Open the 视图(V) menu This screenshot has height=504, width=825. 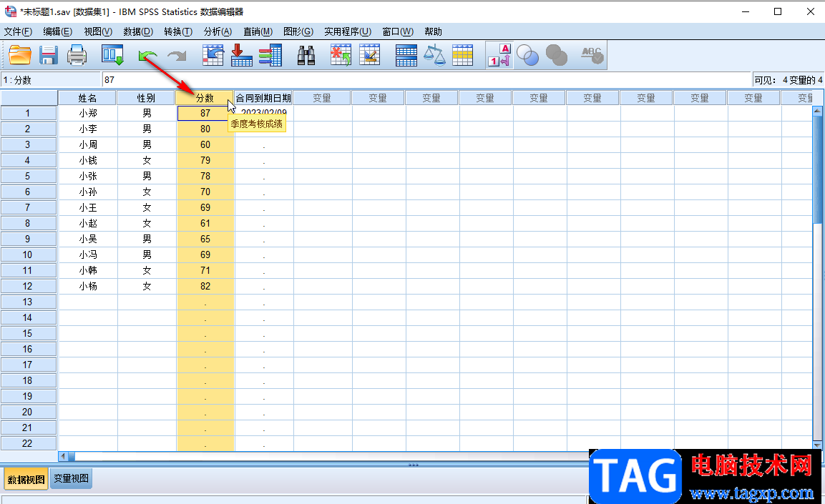pos(98,31)
